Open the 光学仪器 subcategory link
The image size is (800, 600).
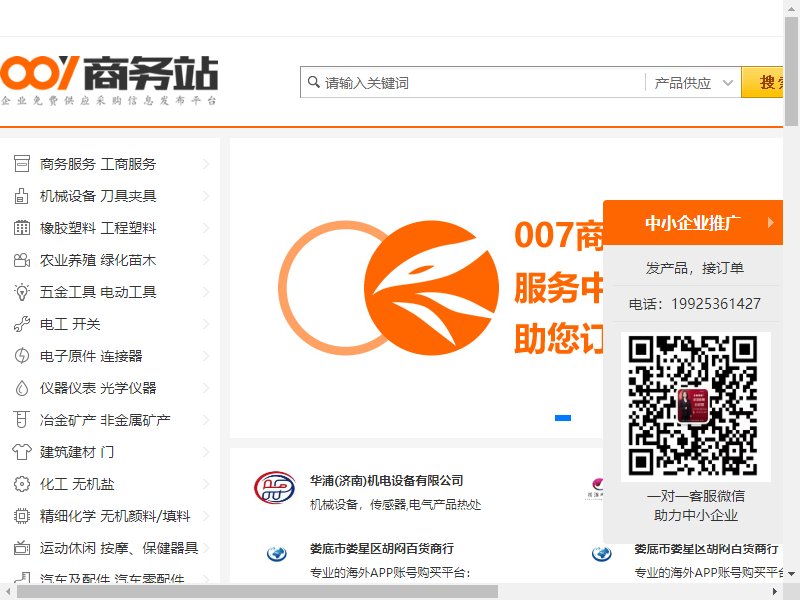click(x=128, y=388)
